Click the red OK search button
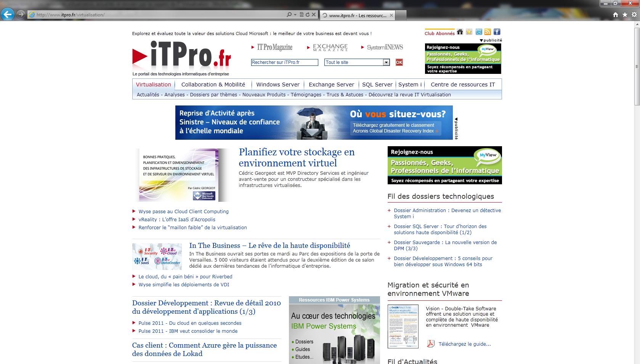The width and height of the screenshot is (640, 364). click(399, 62)
